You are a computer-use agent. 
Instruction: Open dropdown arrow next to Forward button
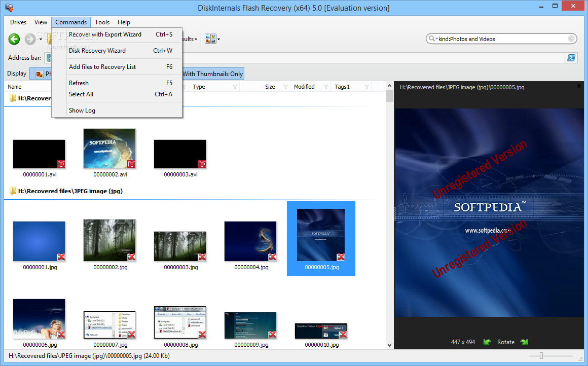41,40
